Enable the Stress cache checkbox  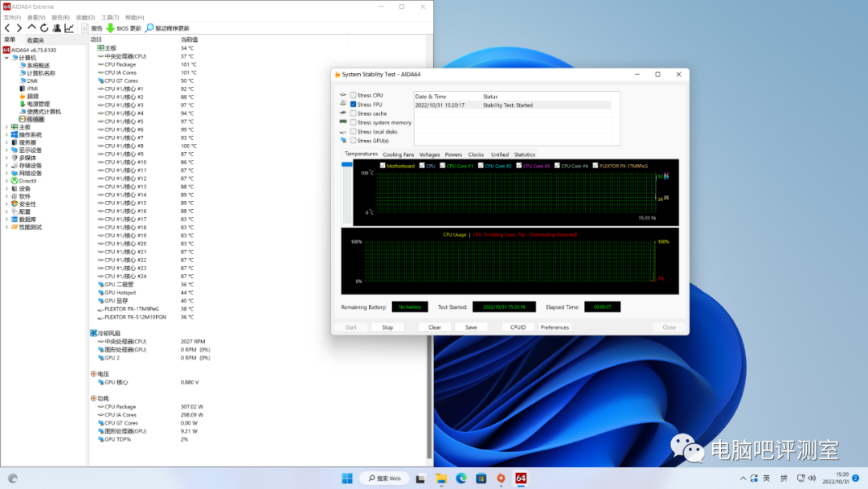(353, 113)
